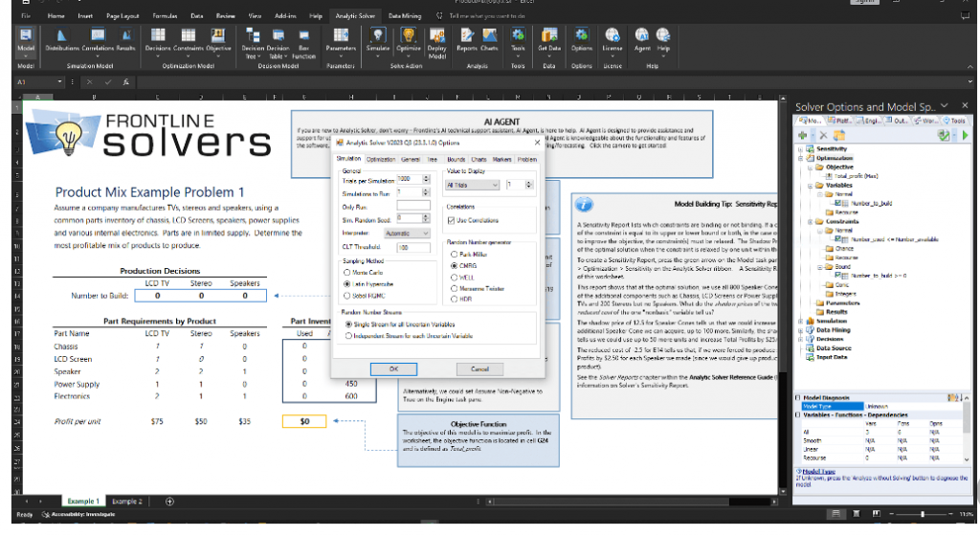Open simulation Results from the ribbon
The height and width of the screenshot is (536, 980).
(x=125, y=40)
